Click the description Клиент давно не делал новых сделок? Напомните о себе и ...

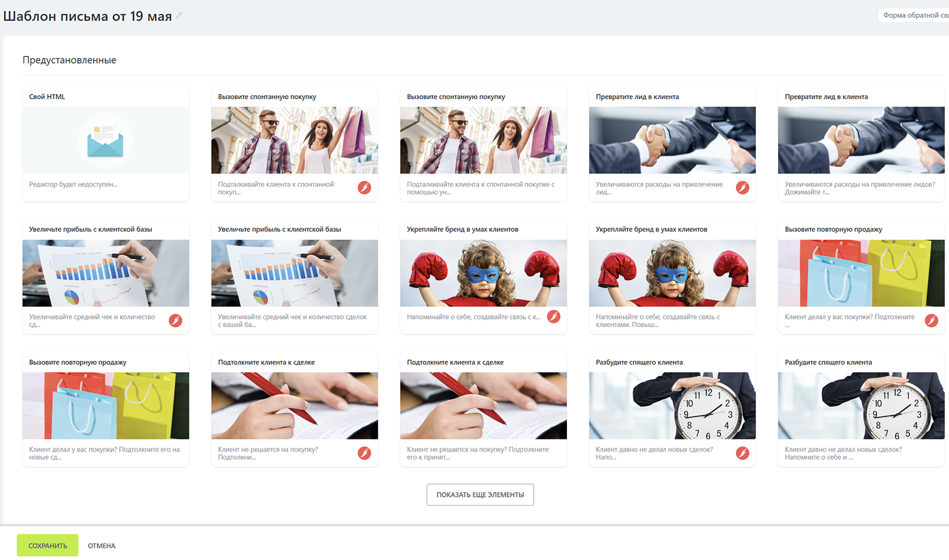click(843, 453)
